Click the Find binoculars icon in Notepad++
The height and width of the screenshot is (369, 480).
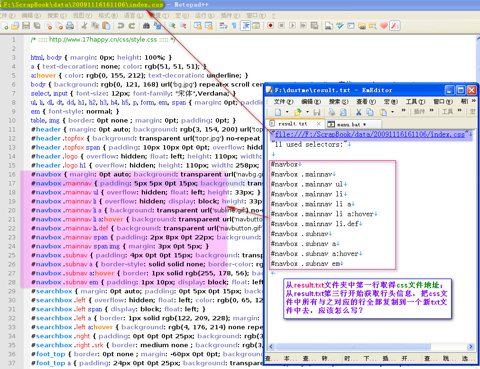tap(146, 26)
